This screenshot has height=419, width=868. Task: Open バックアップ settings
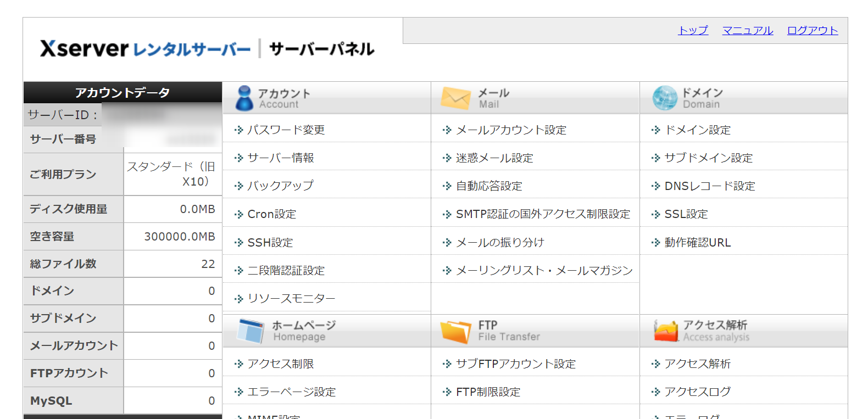(x=281, y=186)
